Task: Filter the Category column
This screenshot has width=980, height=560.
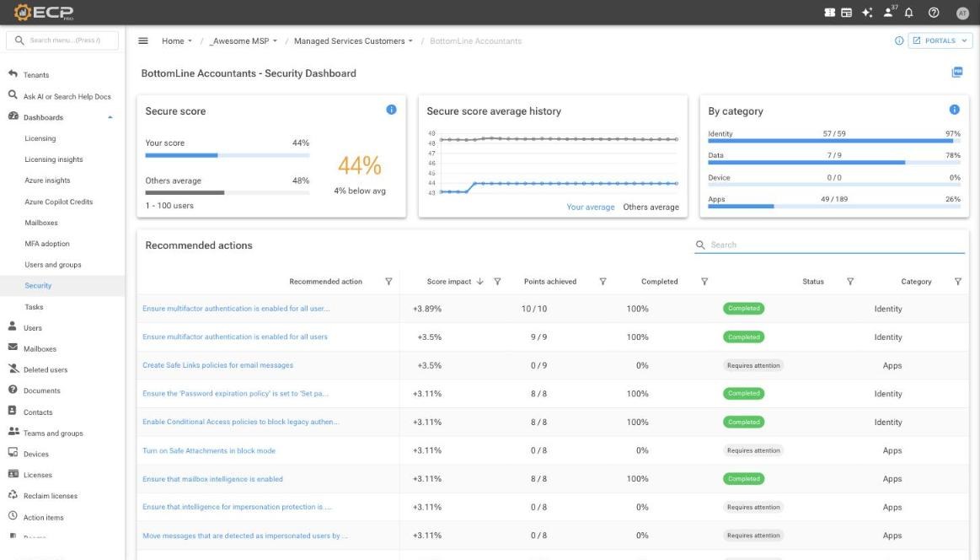Action: tap(958, 282)
